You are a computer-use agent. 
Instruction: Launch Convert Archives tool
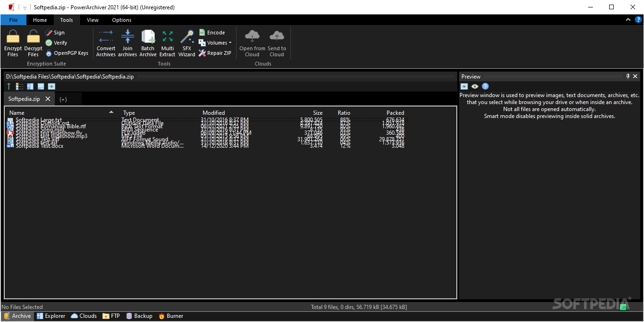pyautogui.click(x=106, y=43)
